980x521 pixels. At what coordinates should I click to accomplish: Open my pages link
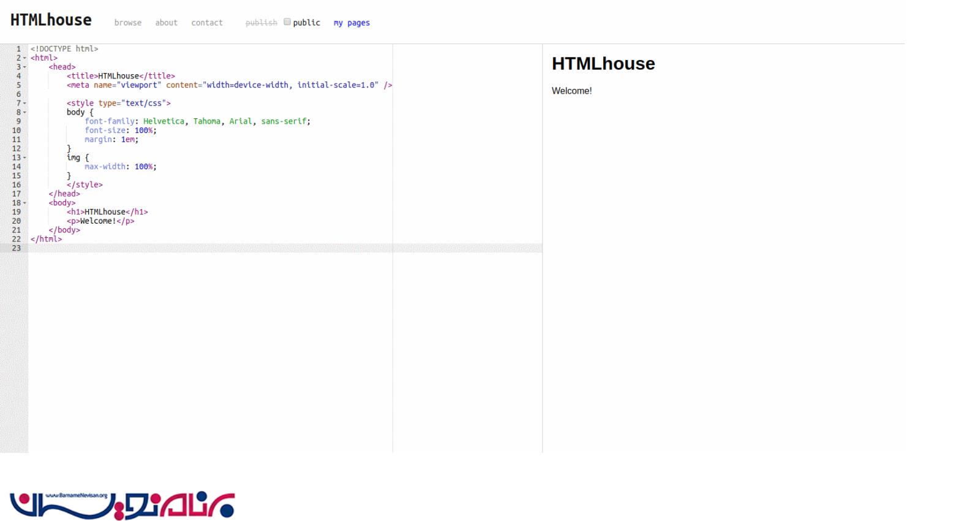coord(352,23)
